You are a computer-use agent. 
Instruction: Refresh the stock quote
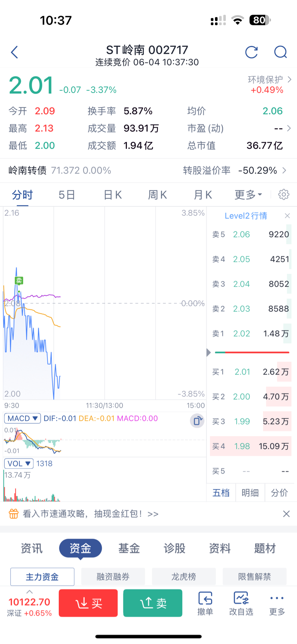click(251, 52)
